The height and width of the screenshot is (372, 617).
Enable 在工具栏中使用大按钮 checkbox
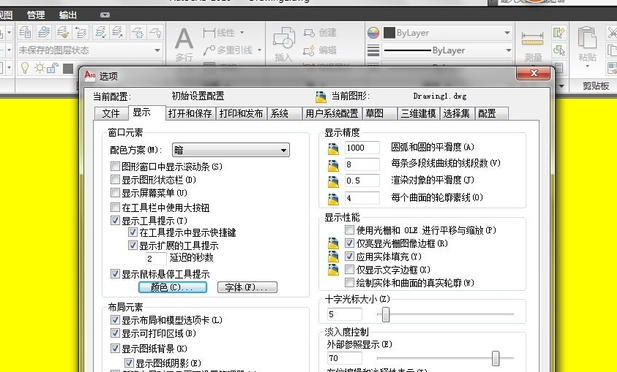click(115, 207)
